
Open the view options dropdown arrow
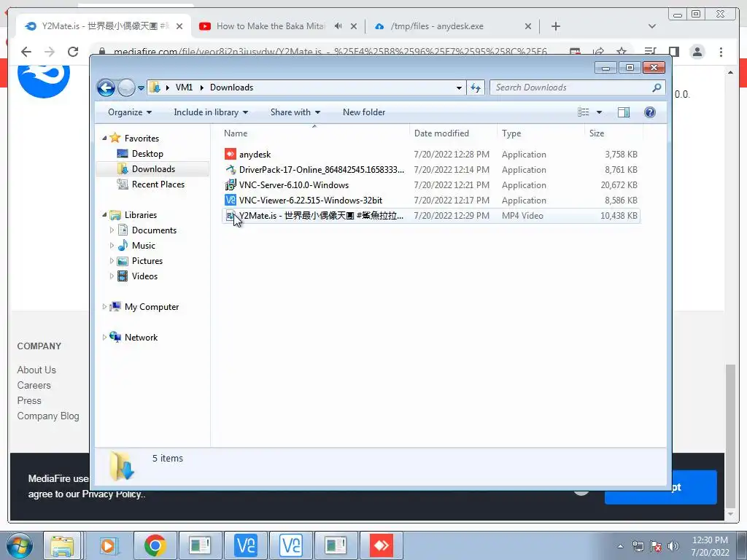[600, 112]
